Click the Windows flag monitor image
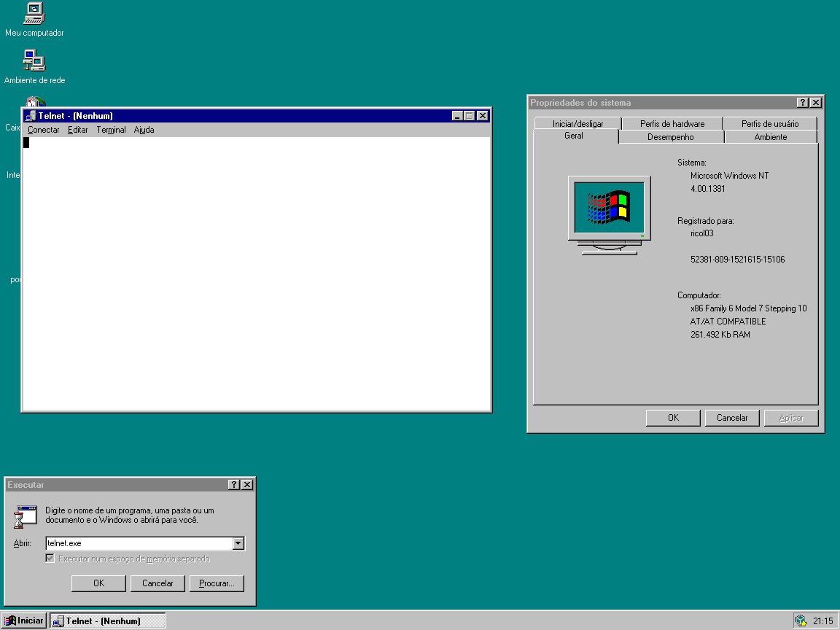Viewport: 840px width, 630px height. tap(609, 215)
